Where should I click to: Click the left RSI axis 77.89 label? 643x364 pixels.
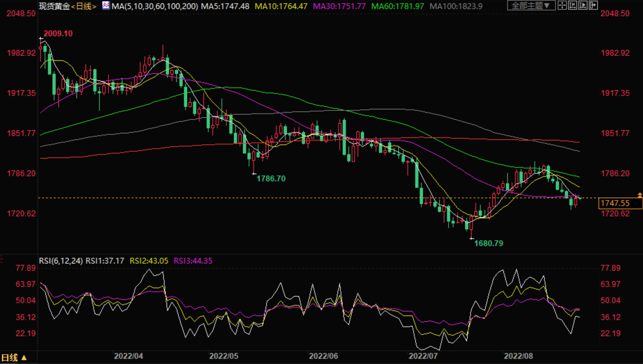(25, 268)
